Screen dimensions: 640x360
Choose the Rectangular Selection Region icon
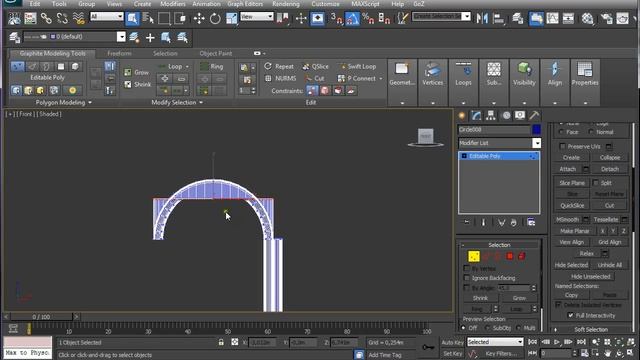164,18
